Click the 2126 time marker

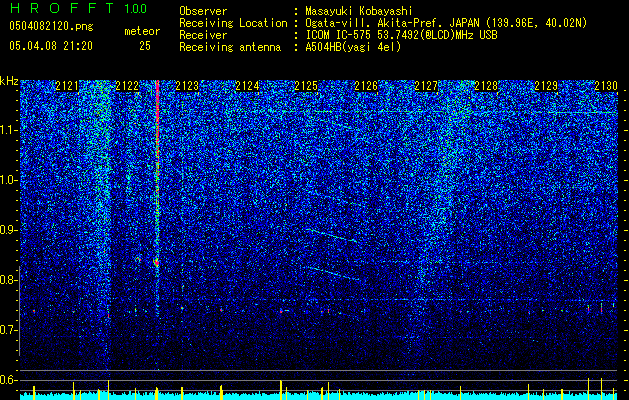pyautogui.click(x=366, y=86)
